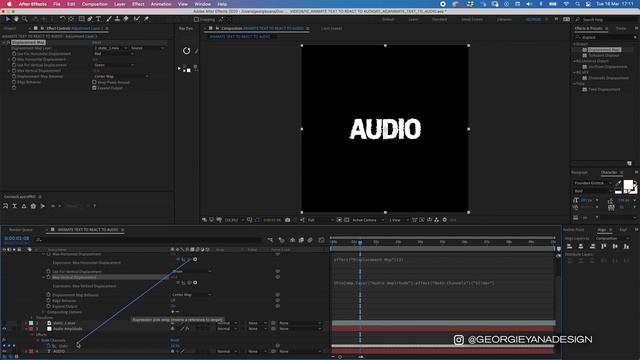Screen dimensions: 640x360
Task: Select the Rectangle shape tool
Action: [x=82, y=19]
